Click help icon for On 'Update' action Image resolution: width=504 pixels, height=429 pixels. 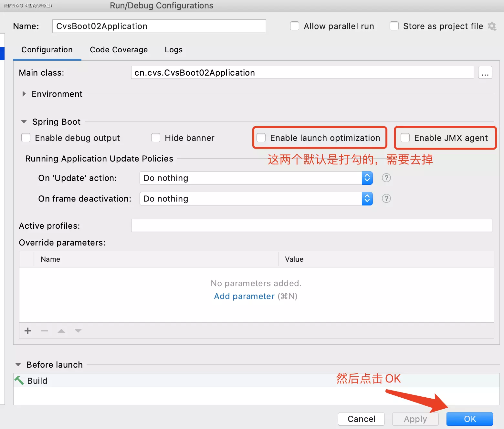(386, 178)
